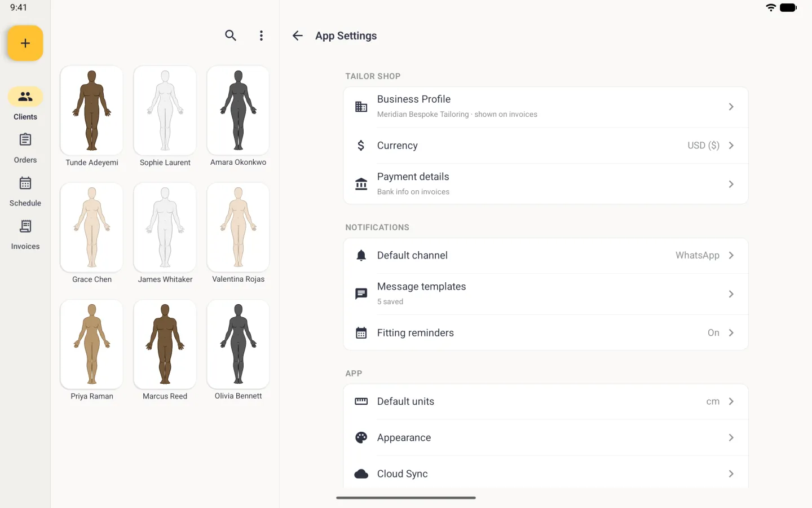Open Olivia Bennett's client card
Image resolution: width=812 pixels, height=508 pixels.
coord(239,344)
